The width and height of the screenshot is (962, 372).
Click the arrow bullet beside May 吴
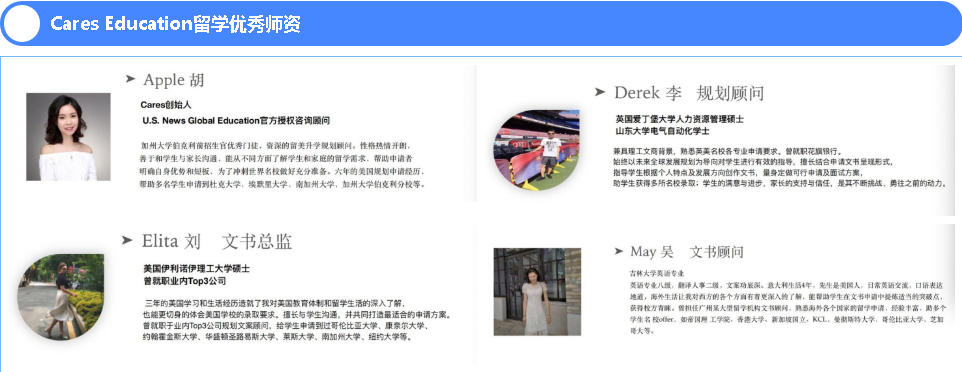pos(619,250)
